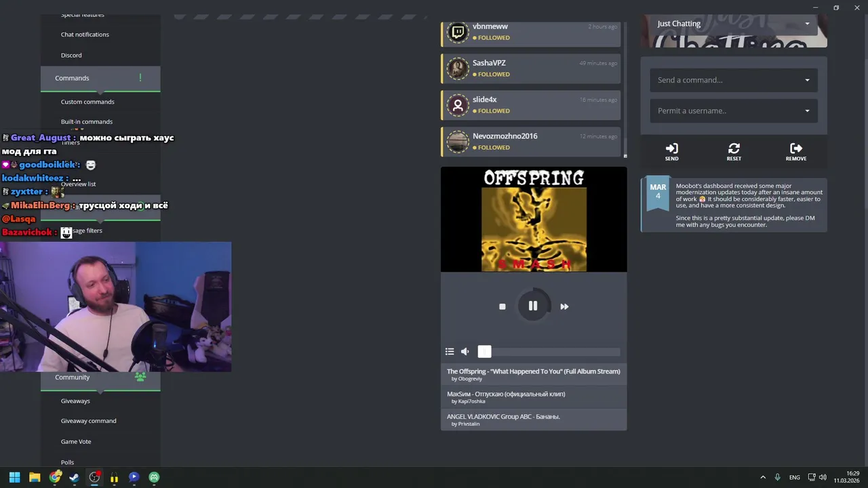Open the clock and date flyout
This screenshot has height=488, width=868.
pos(847,477)
